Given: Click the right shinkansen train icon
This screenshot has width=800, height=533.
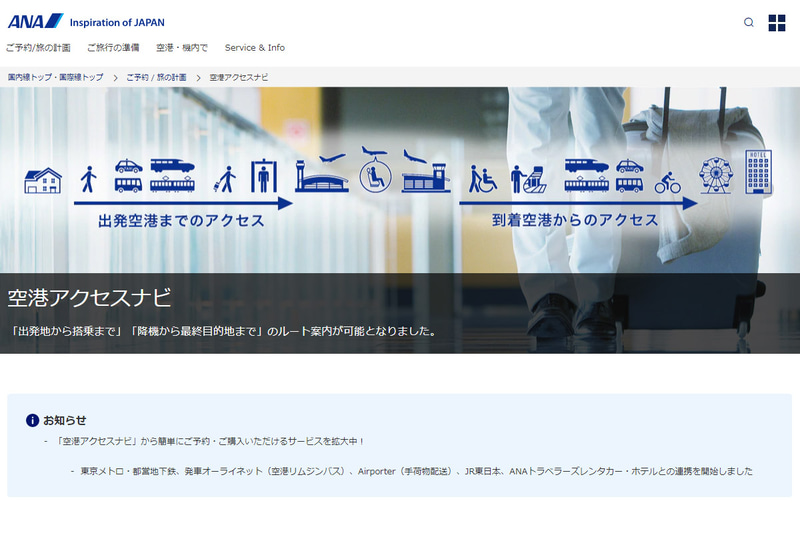Looking at the screenshot, I should (587, 166).
